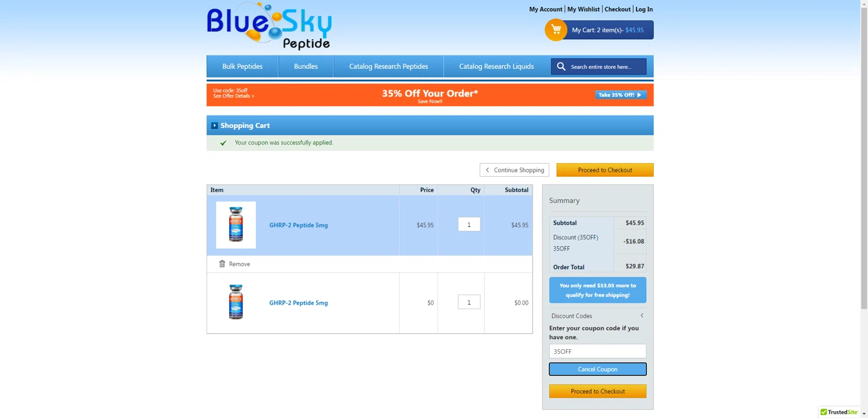Click Take 35% Off banner button
This screenshot has height=418, width=868.
pos(621,95)
